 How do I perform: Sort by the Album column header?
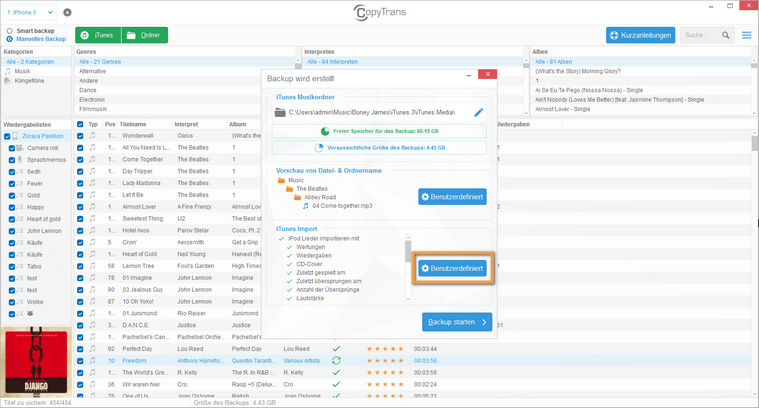238,124
